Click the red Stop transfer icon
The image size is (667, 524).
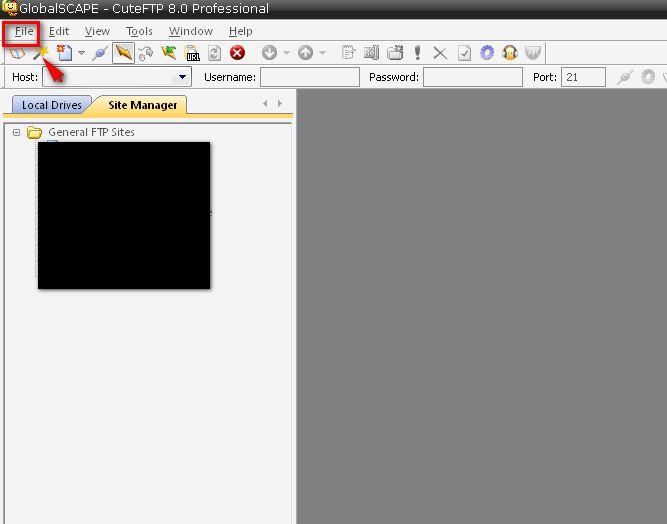[x=238, y=53]
